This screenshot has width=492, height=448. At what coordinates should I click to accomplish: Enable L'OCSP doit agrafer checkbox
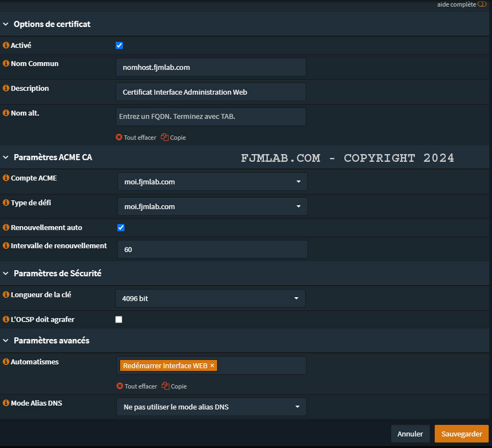coord(118,320)
